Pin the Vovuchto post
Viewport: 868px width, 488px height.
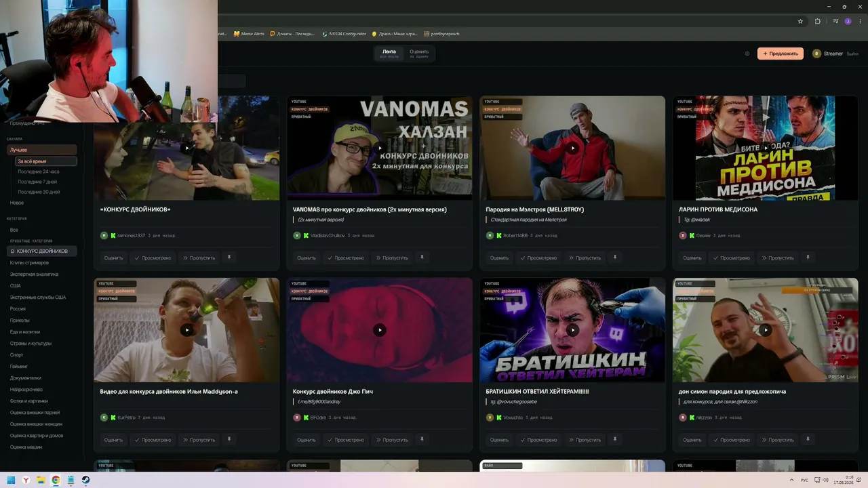pyautogui.click(x=615, y=439)
